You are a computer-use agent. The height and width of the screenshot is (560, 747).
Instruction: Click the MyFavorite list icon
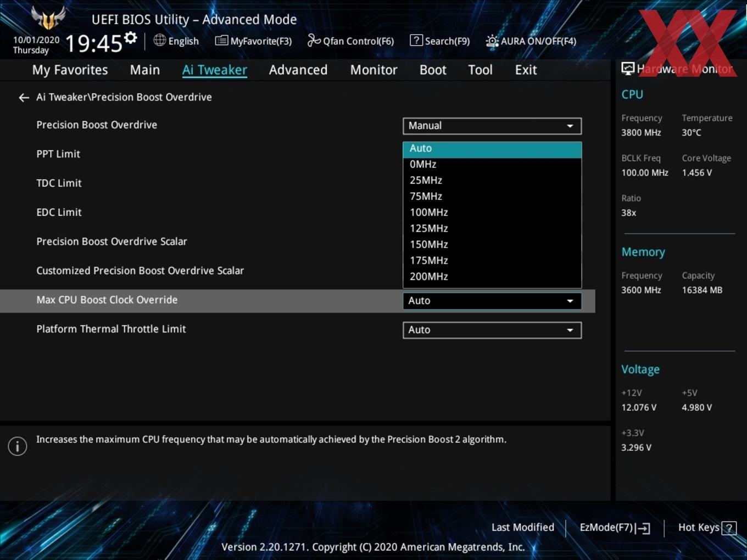tap(221, 41)
